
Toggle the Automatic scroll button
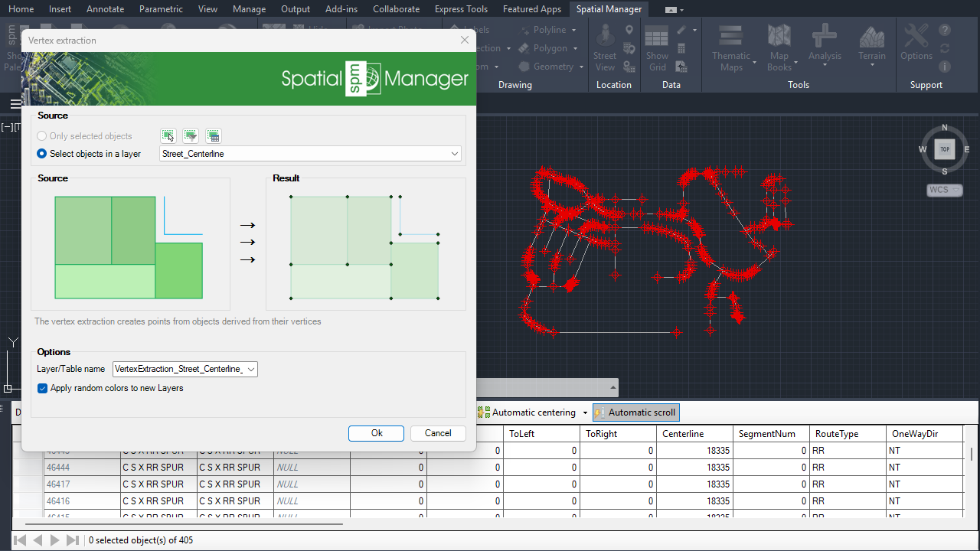[x=635, y=412]
